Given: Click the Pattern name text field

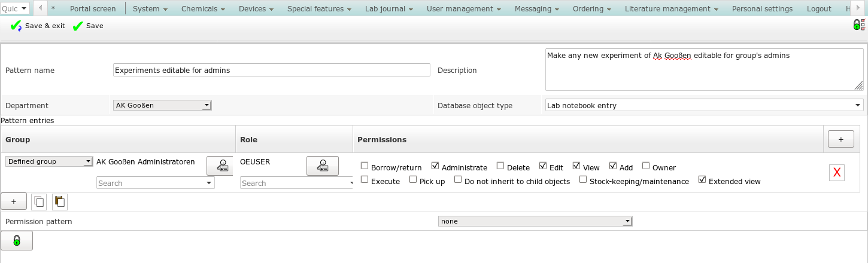Looking at the screenshot, I should coord(271,70).
